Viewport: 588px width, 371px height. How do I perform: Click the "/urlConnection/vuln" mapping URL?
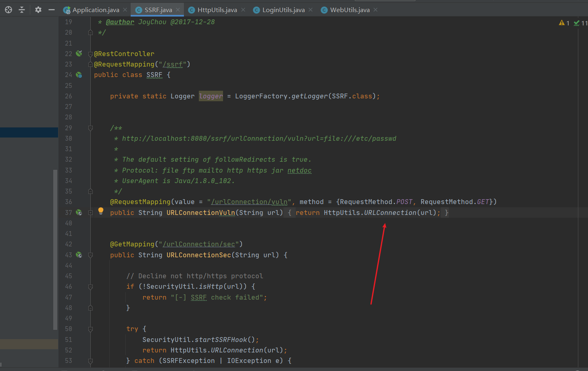[249, 202]
